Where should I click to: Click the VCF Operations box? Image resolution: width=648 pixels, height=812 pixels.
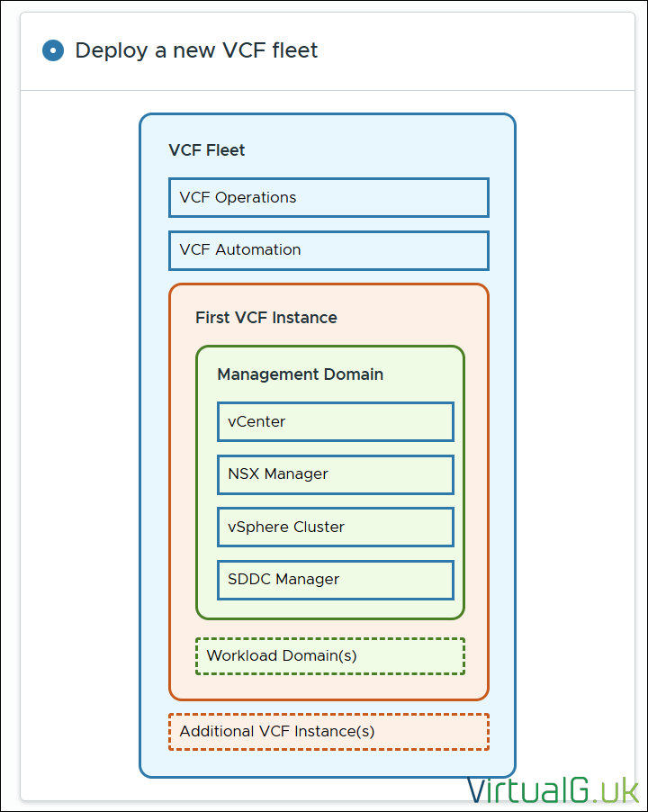click(x=328, y=197)
